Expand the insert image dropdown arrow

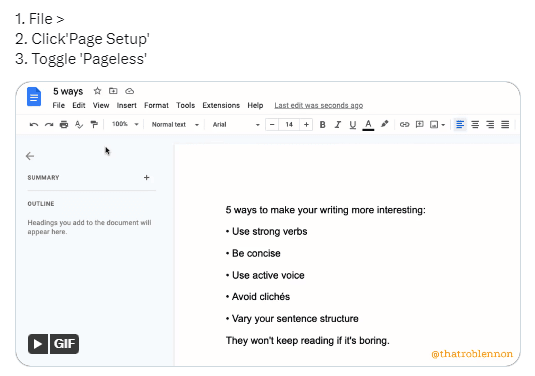point(443,125)
